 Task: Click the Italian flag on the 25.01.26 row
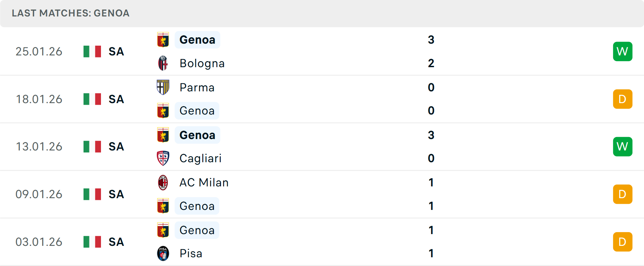point(92,51)
